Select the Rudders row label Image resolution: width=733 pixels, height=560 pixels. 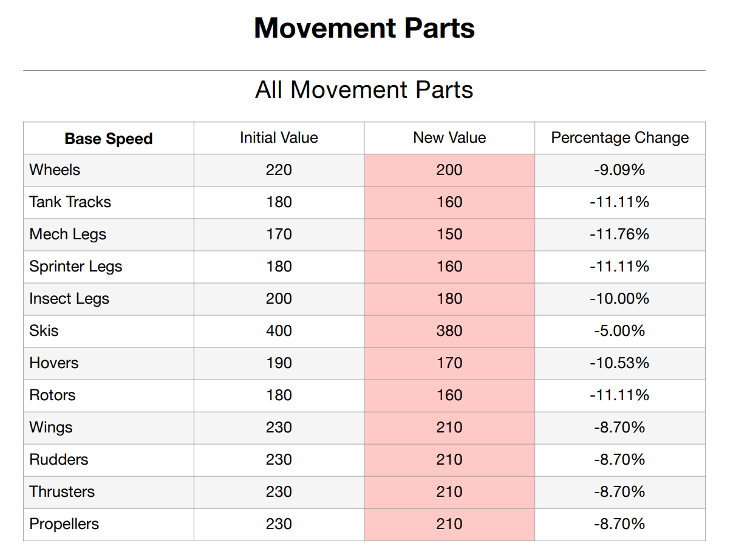point(59,460)
